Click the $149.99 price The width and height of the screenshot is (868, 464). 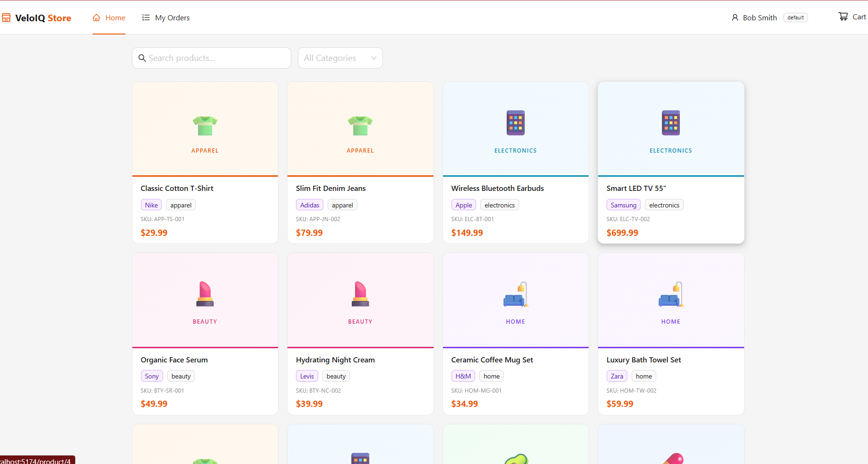[x=467, y=232]
